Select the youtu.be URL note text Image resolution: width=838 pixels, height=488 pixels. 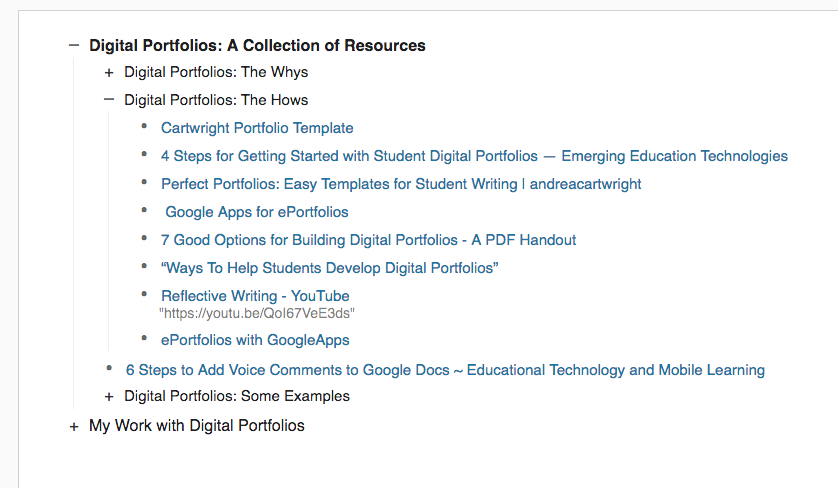(257, 313)
